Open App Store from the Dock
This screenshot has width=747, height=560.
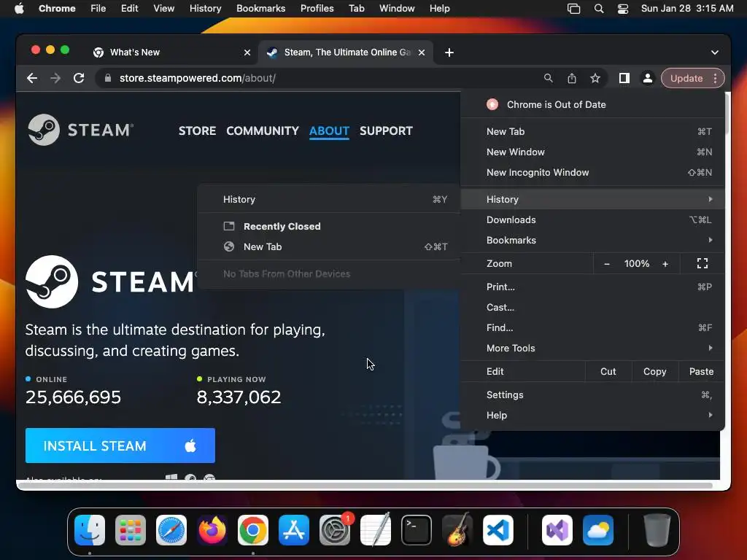[294, 530]
